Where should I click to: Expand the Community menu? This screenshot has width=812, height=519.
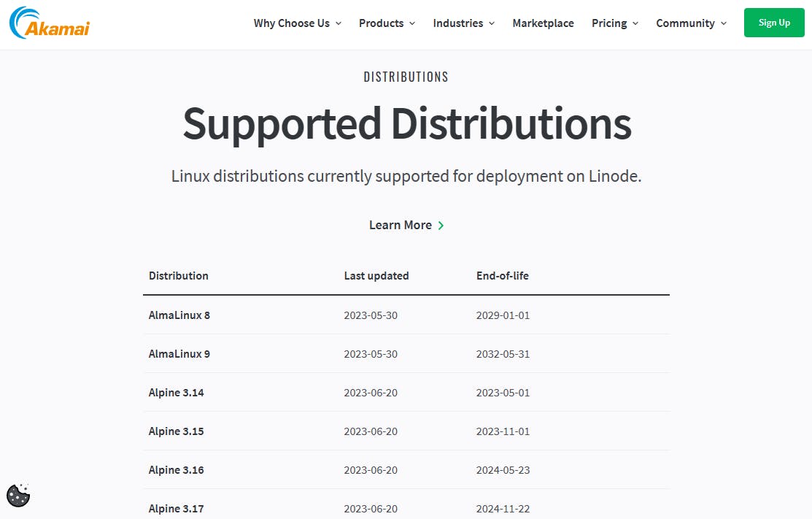pos(691,23)
